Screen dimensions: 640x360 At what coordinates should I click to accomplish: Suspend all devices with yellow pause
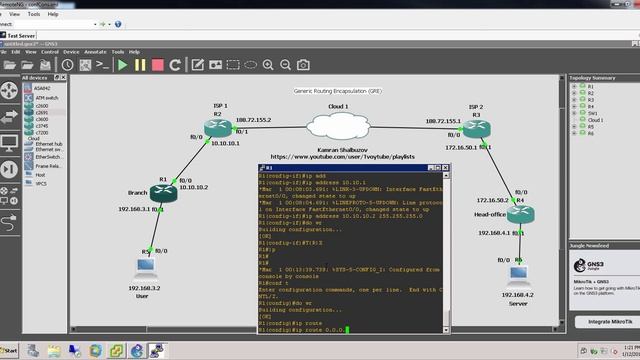click(140, 65)
